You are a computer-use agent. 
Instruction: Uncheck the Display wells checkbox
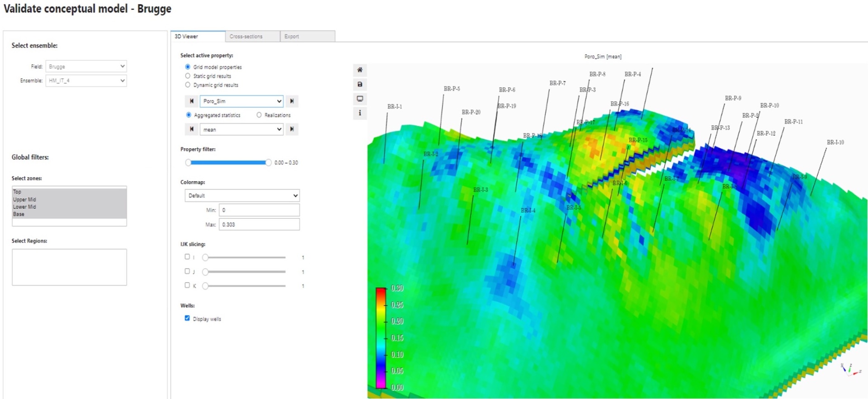click(x=187, y=318)
